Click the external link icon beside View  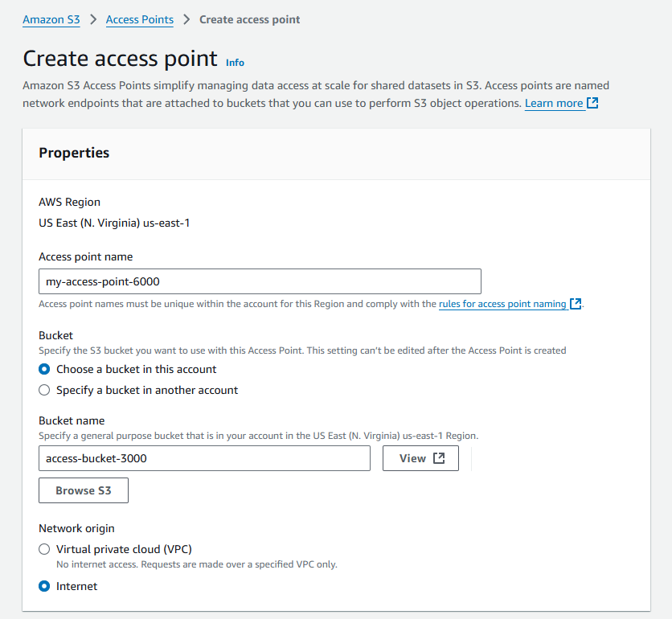click(439, 457)
